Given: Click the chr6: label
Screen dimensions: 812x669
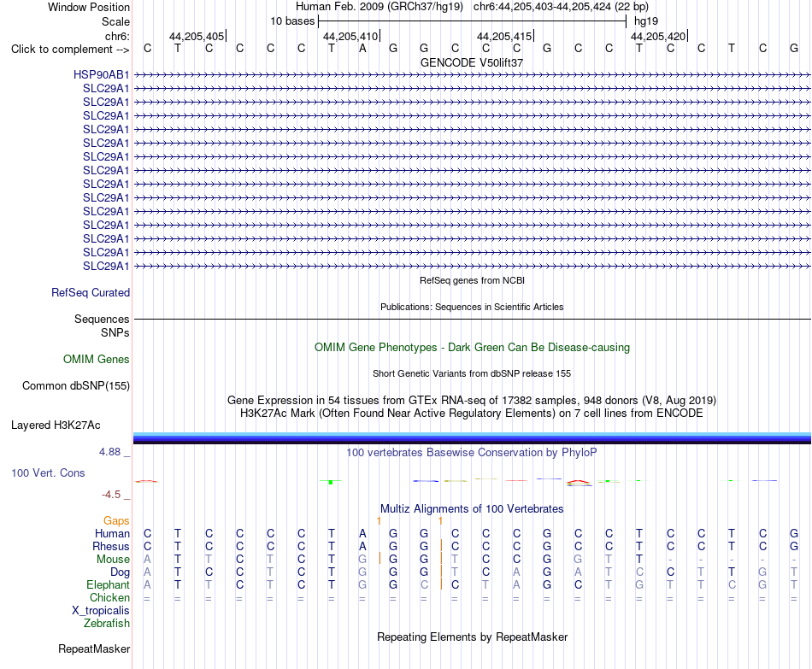Looking at the screenshot, I should click(x=117, y=36).
